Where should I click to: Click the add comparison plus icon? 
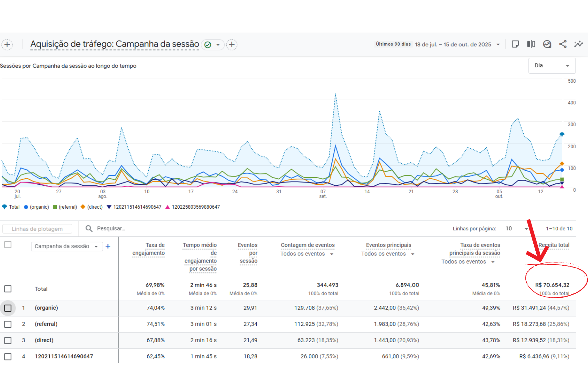point(7,45)
